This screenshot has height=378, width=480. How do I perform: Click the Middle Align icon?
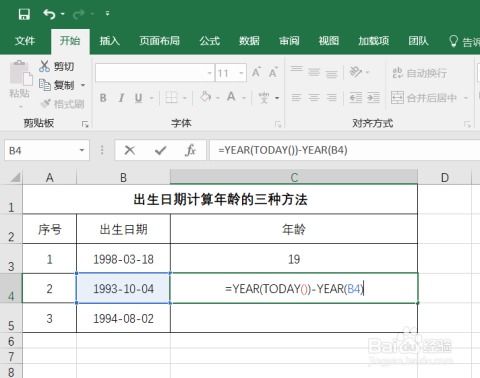click(x=314, y=72)
